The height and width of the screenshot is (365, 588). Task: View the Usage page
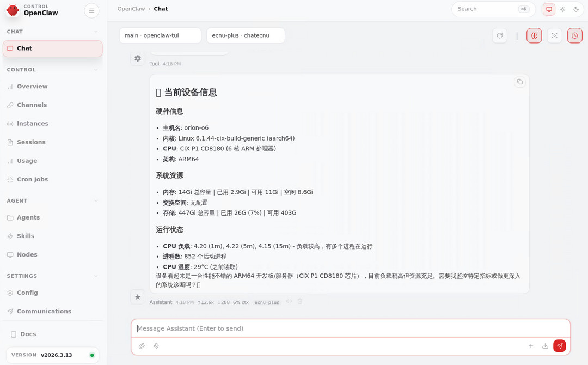[52, 161]
